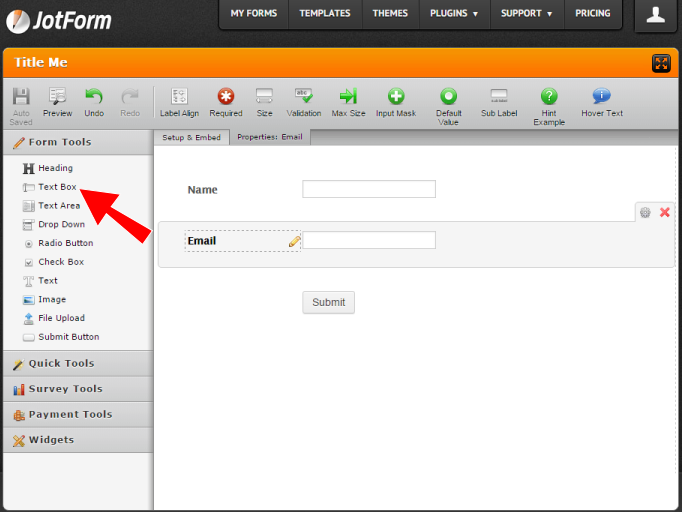Viewport: 682px width, 512px height.
Task: Click the Redo arrow icon
Action: [130, 97]
